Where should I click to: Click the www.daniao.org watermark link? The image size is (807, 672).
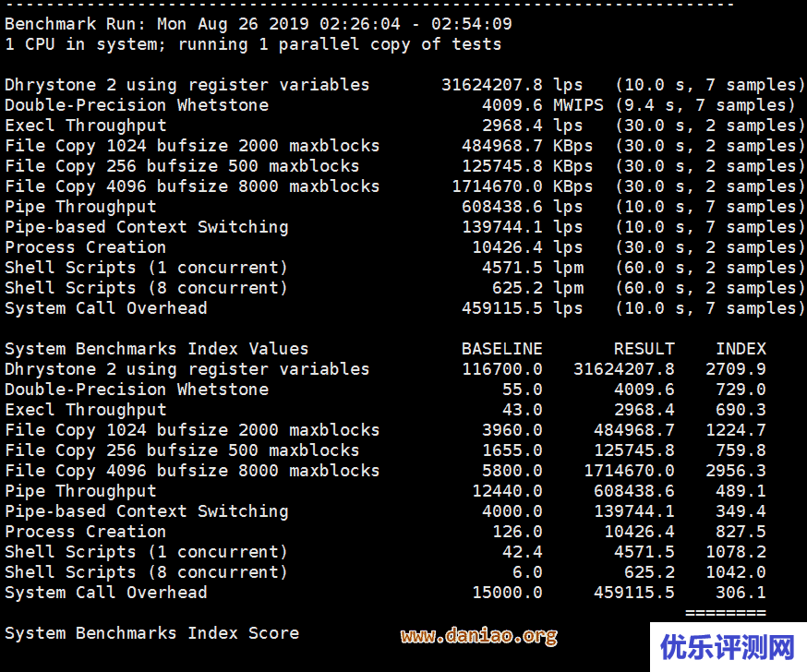click(x=478, y=636)
